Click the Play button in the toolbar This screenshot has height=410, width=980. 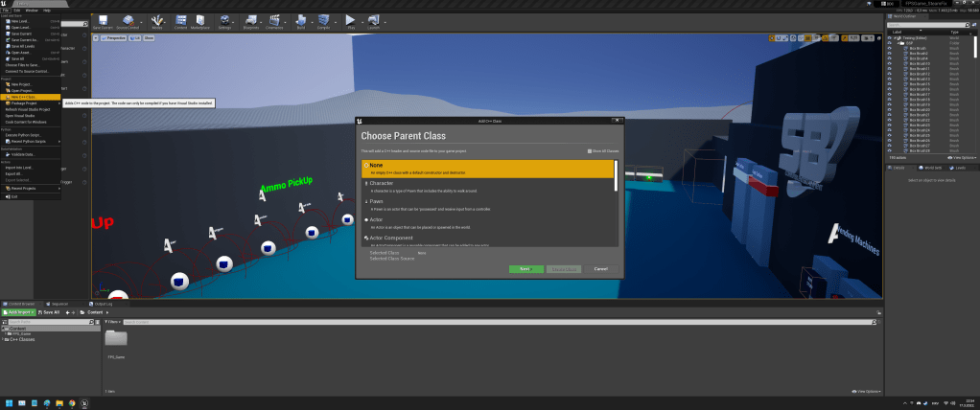click(x=350, y=21)
